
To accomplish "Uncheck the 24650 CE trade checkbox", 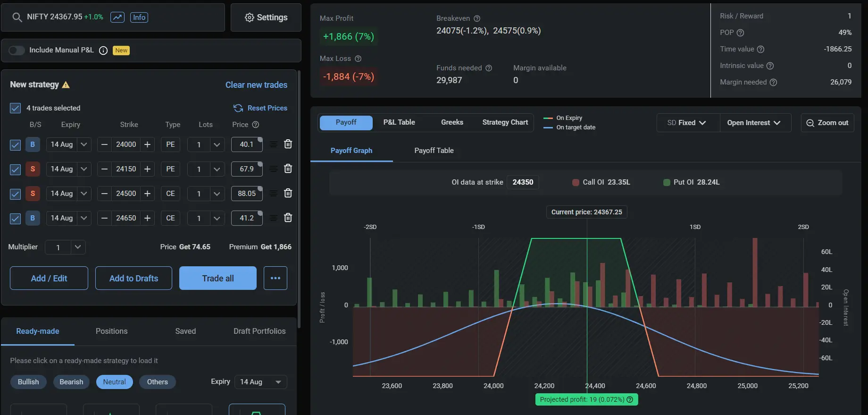I will [15, 218].
